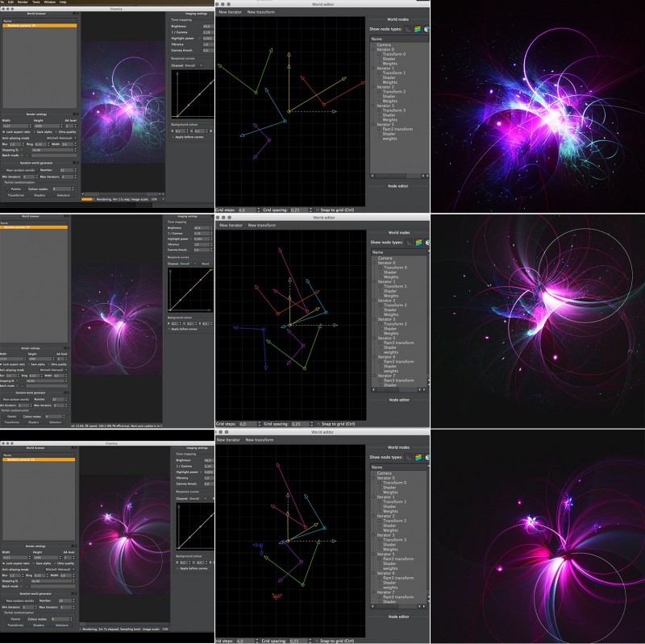Screen dimensions: 645x644
Task: Collapse Iterator 2 in top World editor tree
Action: [374, 87]
